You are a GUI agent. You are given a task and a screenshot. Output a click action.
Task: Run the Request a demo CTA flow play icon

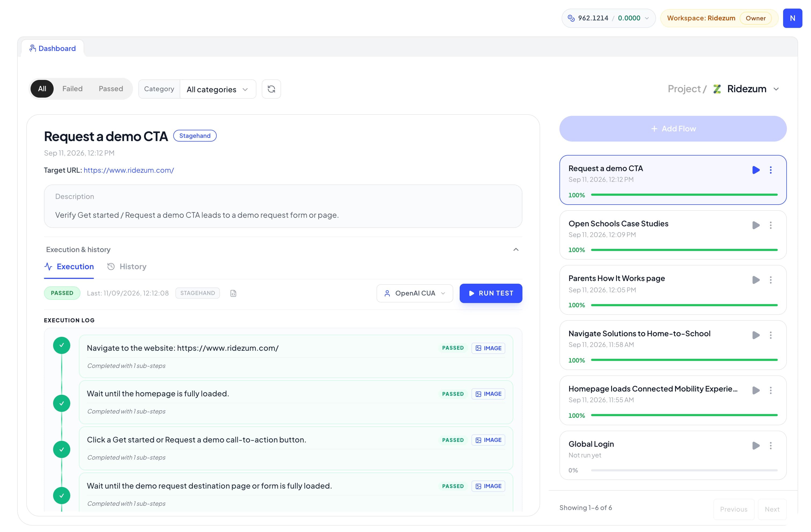(x=755, y=170)
